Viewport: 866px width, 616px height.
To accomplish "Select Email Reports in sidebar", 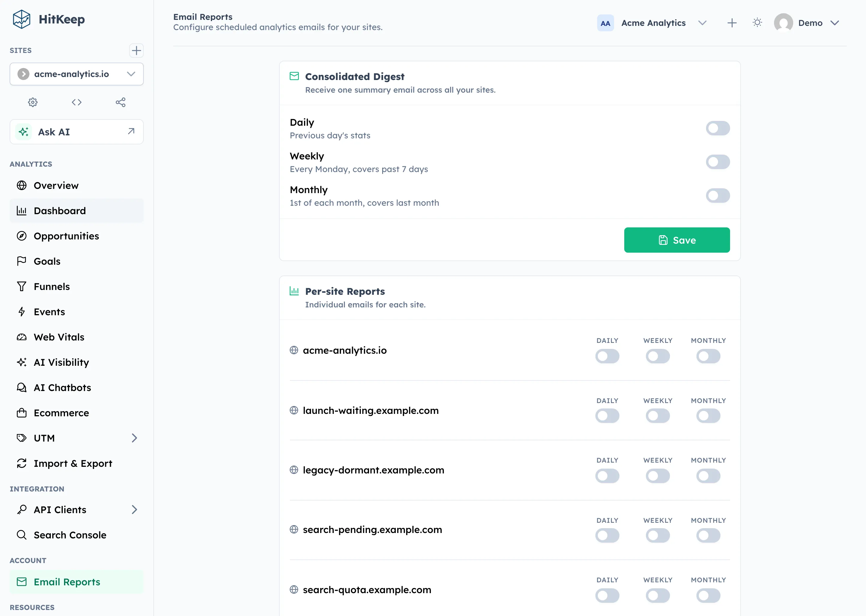I will pyautogui.click(x=77, y=582).
